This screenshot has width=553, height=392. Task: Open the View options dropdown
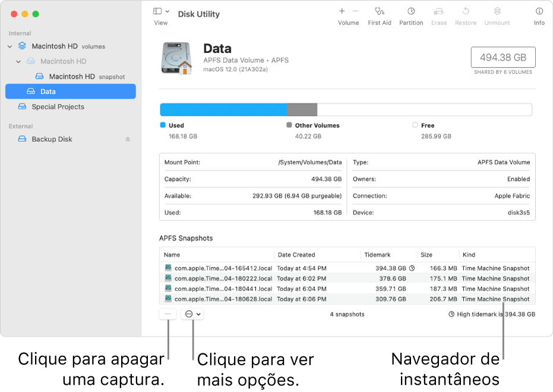[161, 11]
